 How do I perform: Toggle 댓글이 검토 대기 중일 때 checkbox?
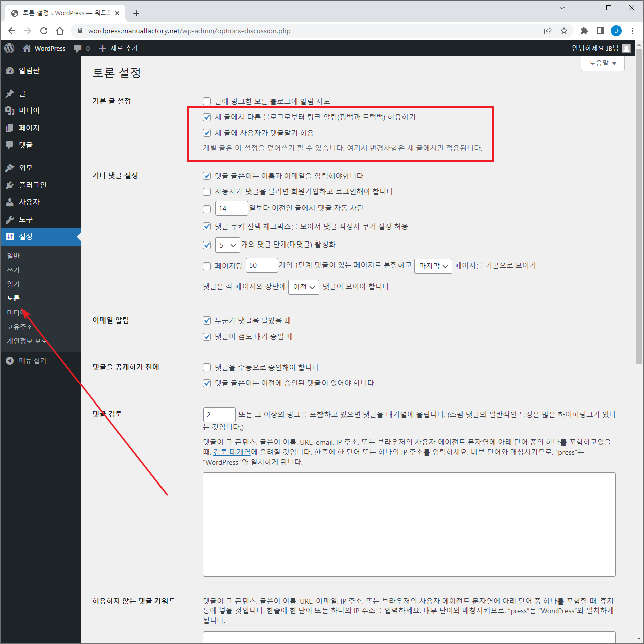point(207,337)
